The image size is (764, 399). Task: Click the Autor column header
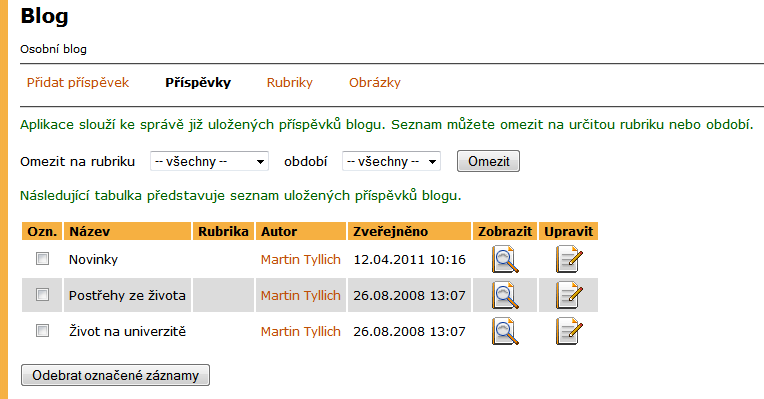301,231
